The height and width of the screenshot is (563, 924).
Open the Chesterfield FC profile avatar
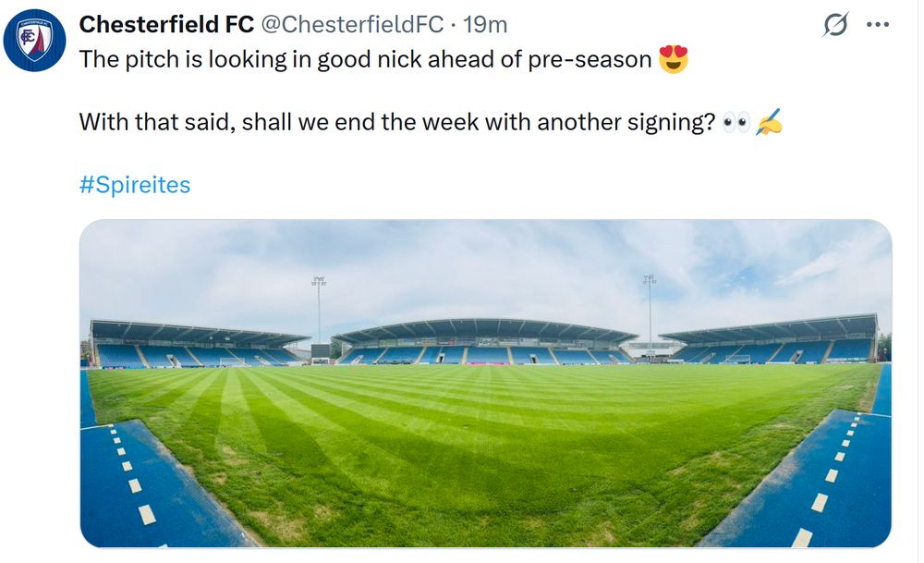pyautogui.click(x=34, y=40)
